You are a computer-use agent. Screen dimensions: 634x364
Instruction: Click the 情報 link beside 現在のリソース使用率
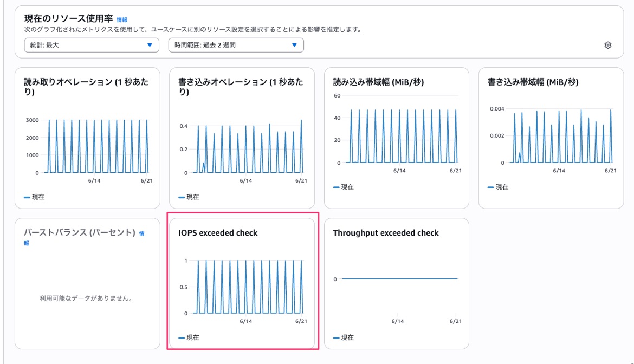pos(122,20)
